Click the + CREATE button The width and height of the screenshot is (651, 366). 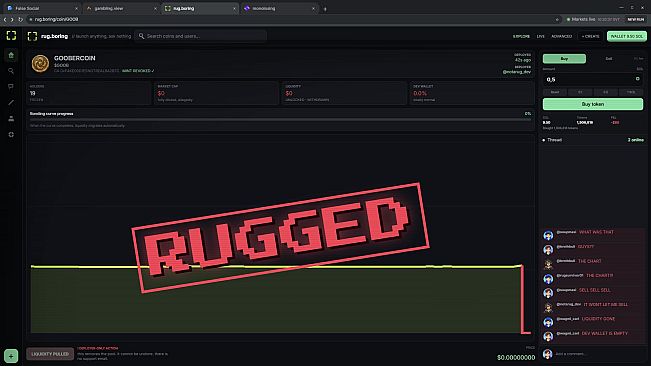[590, 36]
